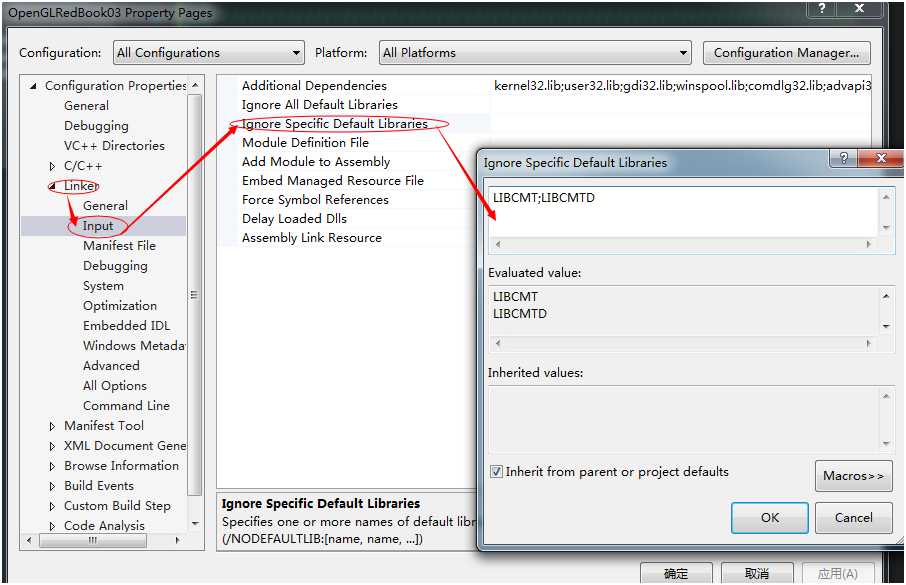This screenshot has width=906, height=585.
Task: Click the Macros>> button
Action: click(x=853, y=476)
